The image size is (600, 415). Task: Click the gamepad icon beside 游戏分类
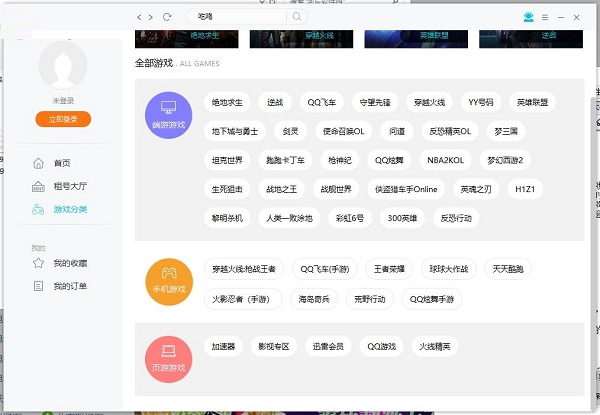pos(38,209)
